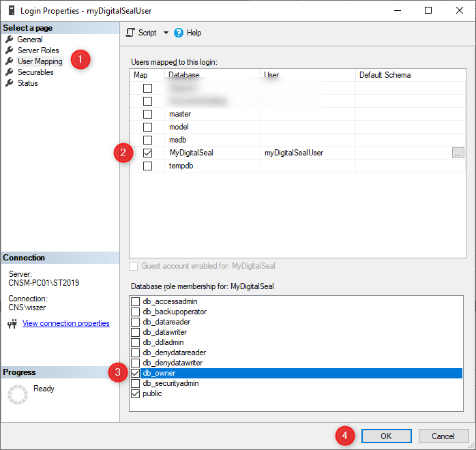Click the Default Schema column header
The width and height of the screenshot is (476, 450).
[411, 75]
